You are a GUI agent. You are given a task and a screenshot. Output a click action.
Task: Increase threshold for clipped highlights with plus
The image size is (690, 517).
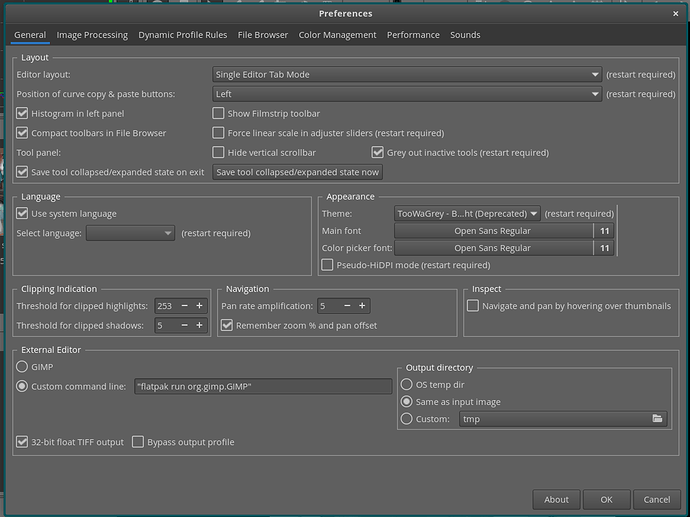coord(199,306)
